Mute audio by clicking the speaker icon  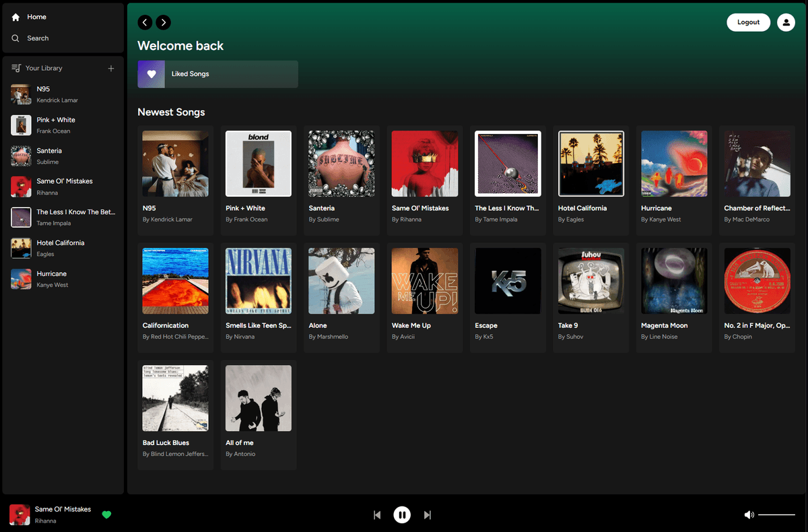[x=749, y=514]
